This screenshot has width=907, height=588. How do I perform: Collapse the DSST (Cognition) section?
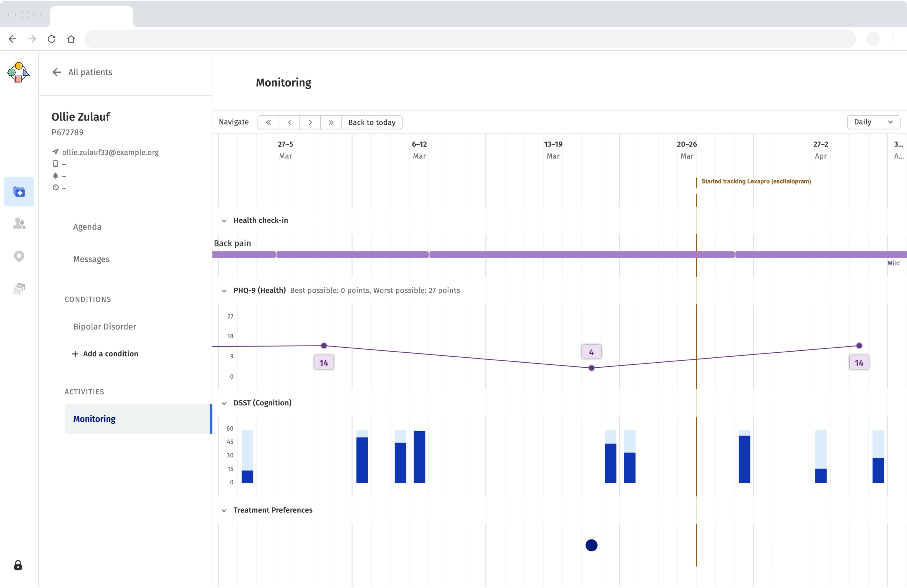(x=224, y=403)
